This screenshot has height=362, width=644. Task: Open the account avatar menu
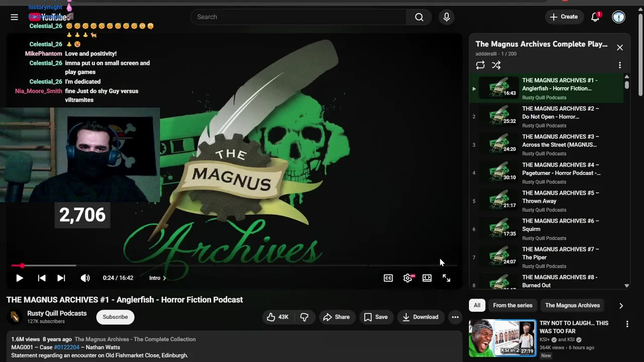coord(618,17)
